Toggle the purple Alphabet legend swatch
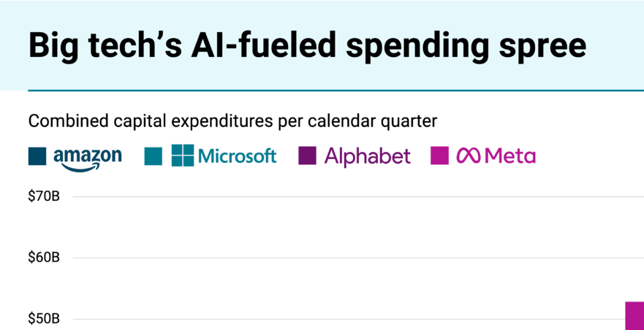The height and width of the screenshot is (330, 644). tap(308, 156)
